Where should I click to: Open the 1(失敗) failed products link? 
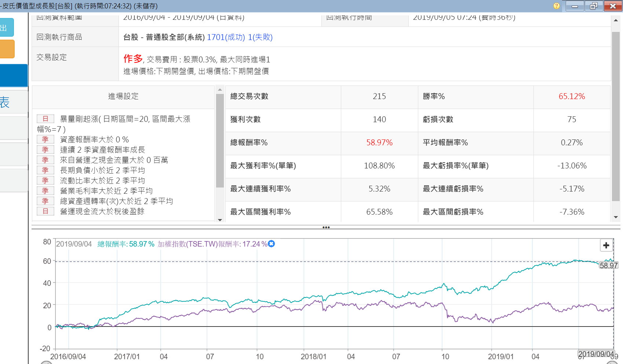pos(260,37)
